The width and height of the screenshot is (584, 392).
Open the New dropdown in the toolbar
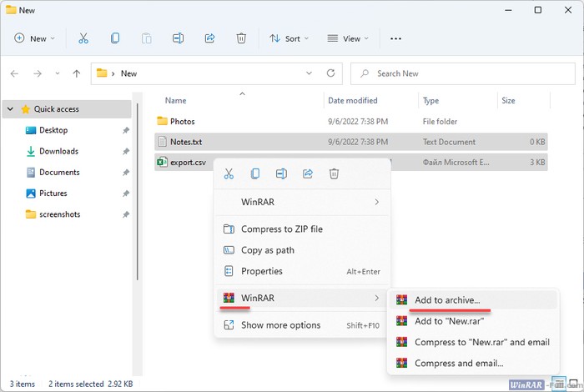click(35, 38)
